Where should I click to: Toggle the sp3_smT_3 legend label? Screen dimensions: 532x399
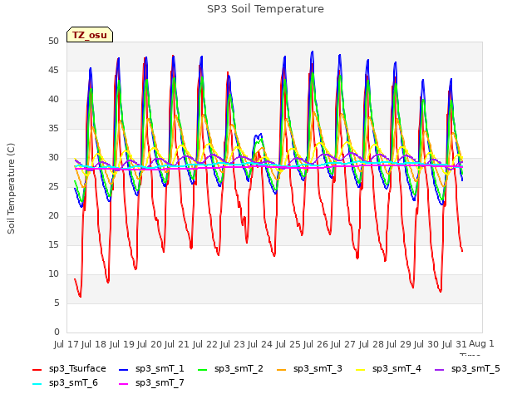tap(318, 368)
